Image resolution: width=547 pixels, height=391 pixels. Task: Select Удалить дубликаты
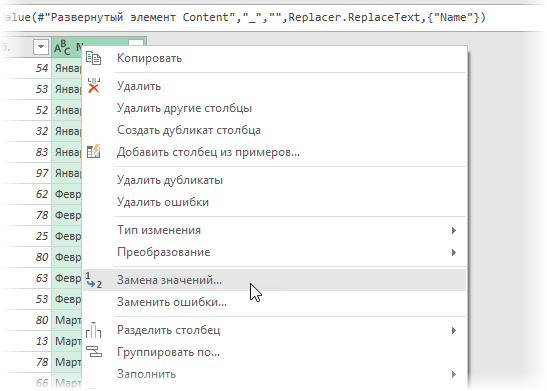tap(275, 180)
